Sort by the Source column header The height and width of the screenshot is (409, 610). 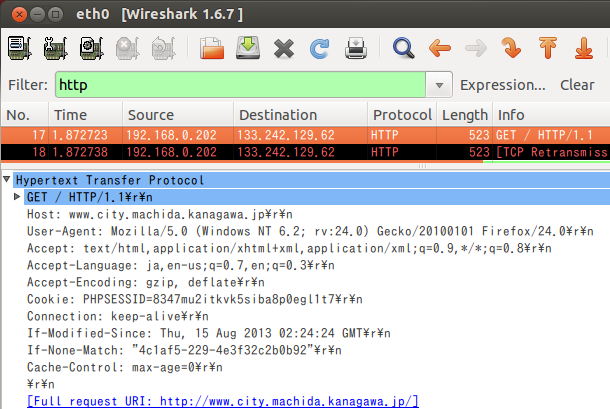pyautogui.click(x=178, y=115)
